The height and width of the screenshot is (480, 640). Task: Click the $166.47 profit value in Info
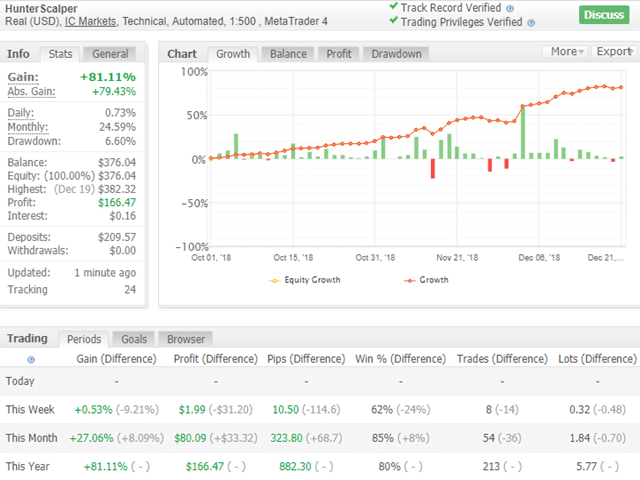pyautogui.click(x=117, y=202)
